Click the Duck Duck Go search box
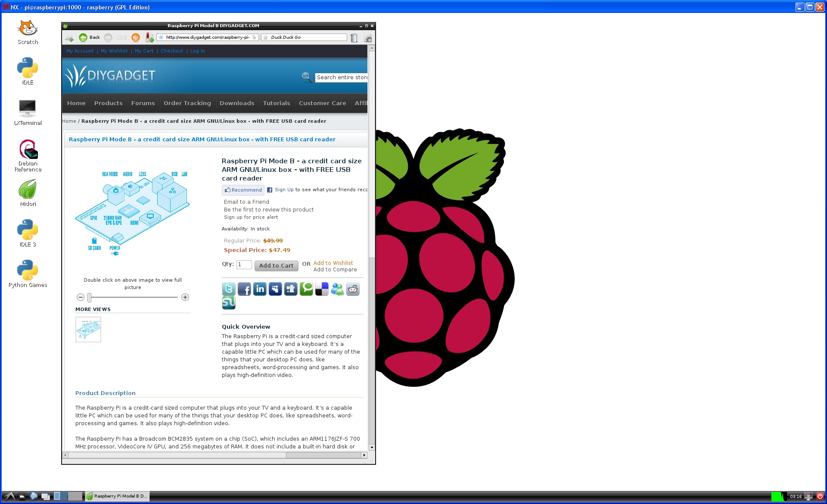The height and width of the screenshot is (504, 827). (x=304, y=37)
